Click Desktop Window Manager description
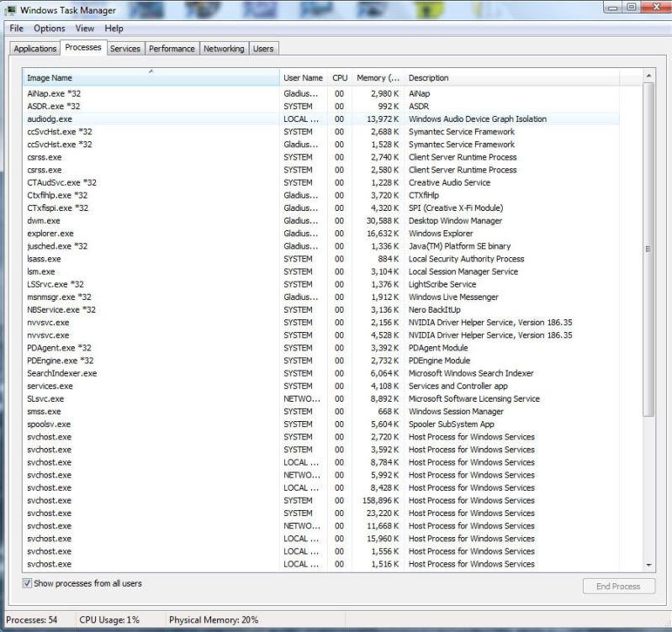Image resolution: width=672 pixels, height=632 pixels. tap(455, 220)
